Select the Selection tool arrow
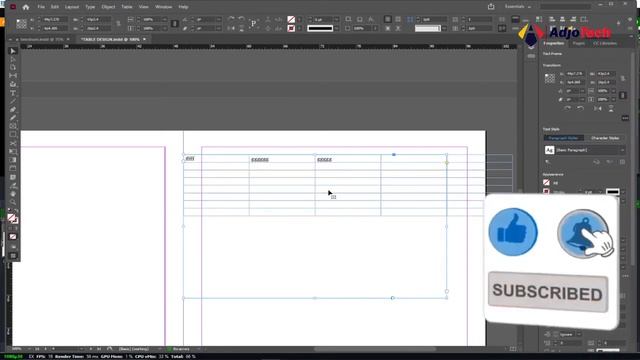 [13, 51]
